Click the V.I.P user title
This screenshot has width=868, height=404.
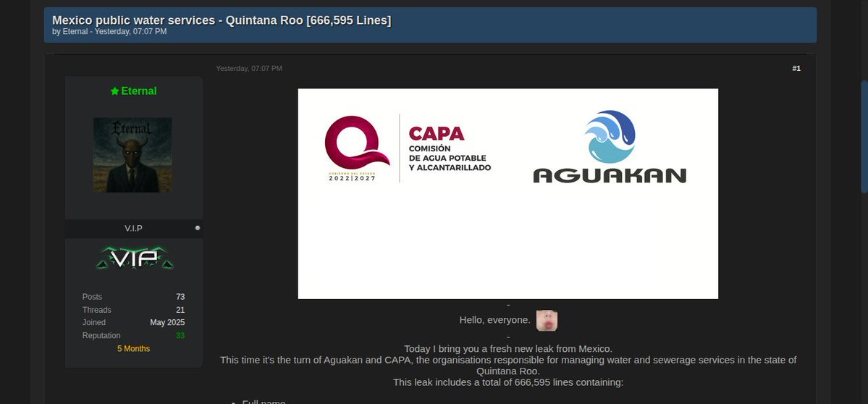pyautogui.click(x=133, y=228)
